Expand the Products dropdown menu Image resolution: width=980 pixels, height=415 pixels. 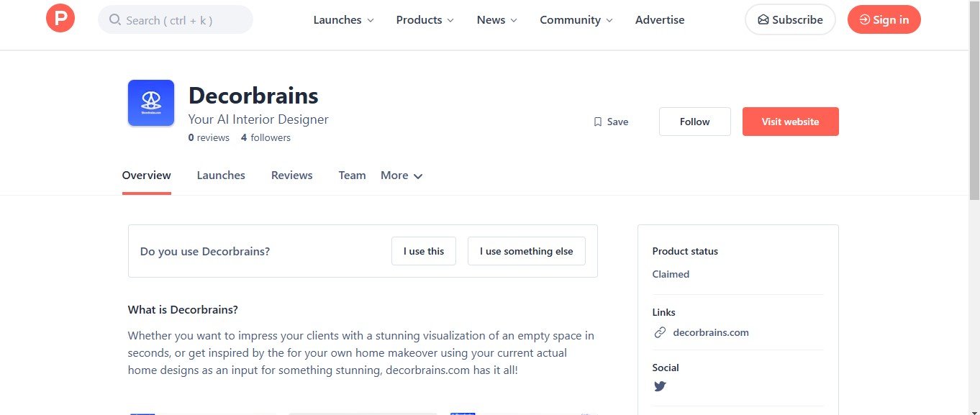425,20
